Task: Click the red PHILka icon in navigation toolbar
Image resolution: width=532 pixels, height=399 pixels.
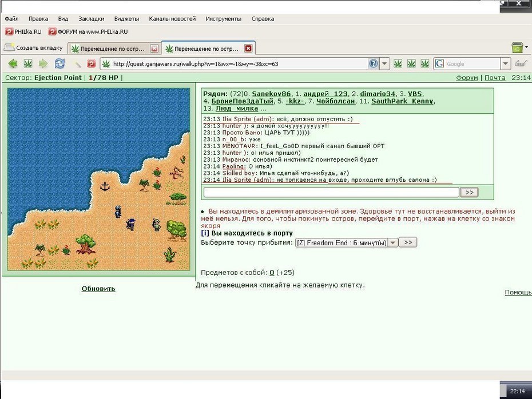Action: [x=92, y=63]
